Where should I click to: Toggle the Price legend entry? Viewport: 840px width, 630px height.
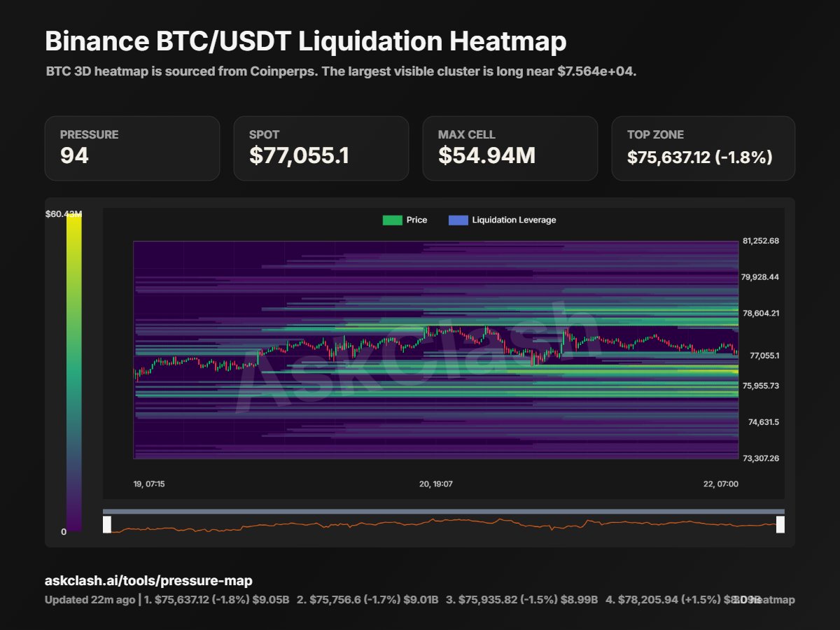[405, 220]
